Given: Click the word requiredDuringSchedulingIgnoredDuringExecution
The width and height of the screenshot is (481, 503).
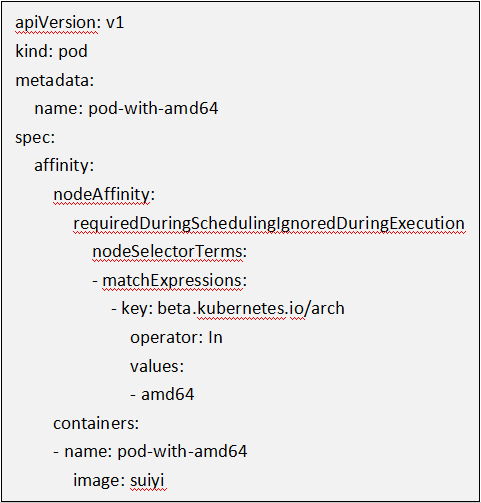Looking at the screenshot, I should click(x=269, y=224).
